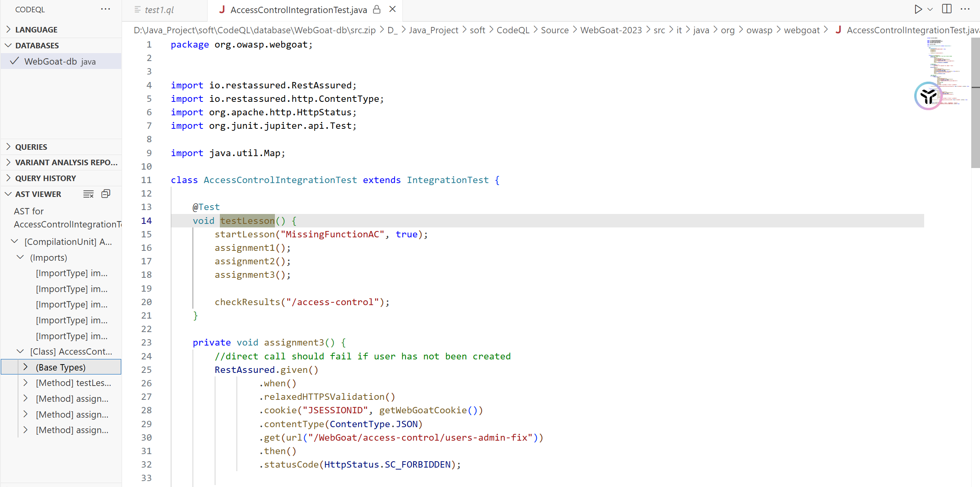
Task: Click the floating circular assistant icon
Action: coord(928,96)
